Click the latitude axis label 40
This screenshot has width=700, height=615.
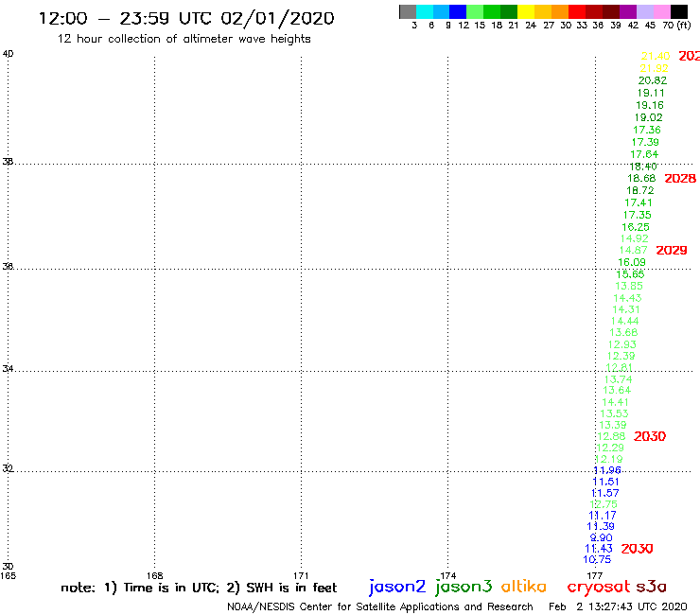[8, 54]
